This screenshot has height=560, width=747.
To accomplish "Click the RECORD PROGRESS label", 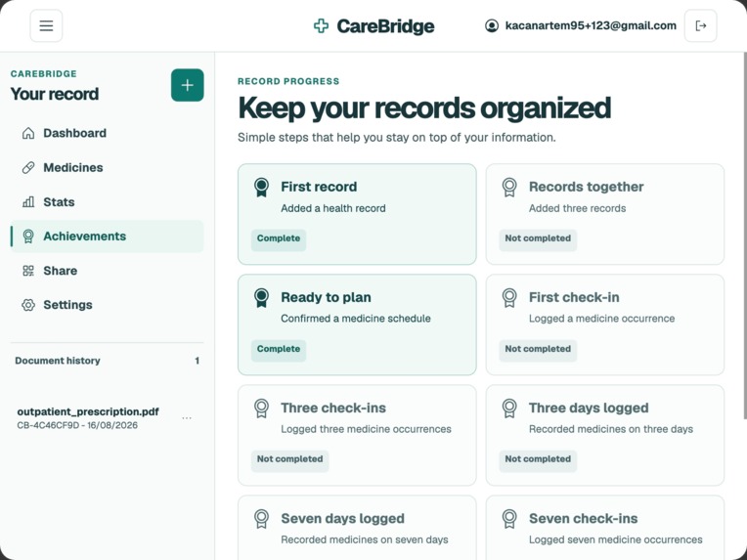I will pyautogui.click(x=288, y=81).
